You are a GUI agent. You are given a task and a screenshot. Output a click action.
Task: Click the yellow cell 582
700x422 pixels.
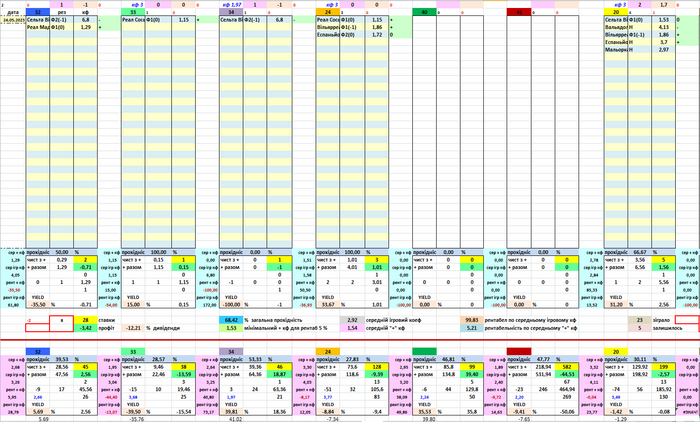coord(567,367)
